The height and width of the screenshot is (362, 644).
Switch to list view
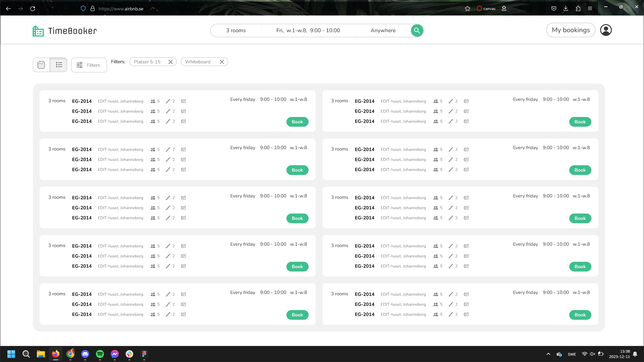59,65
